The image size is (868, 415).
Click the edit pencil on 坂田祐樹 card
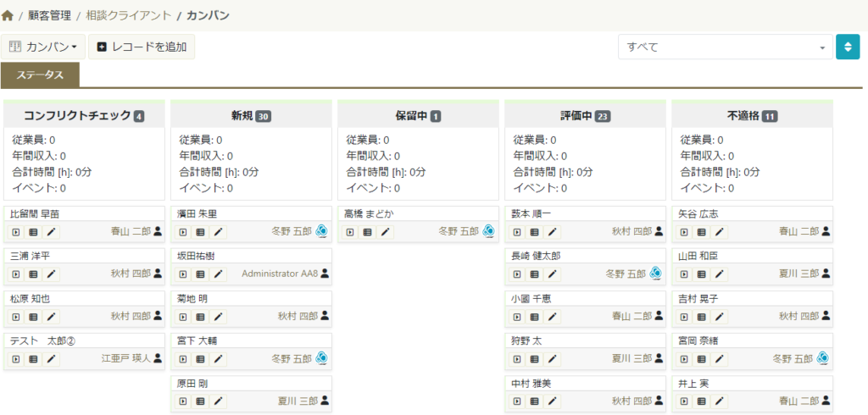pos(219,274)
